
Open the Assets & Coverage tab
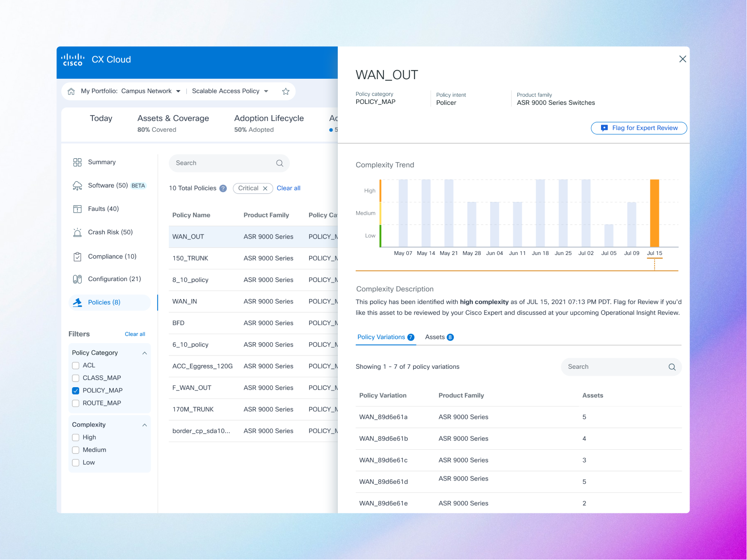[173, 123]
